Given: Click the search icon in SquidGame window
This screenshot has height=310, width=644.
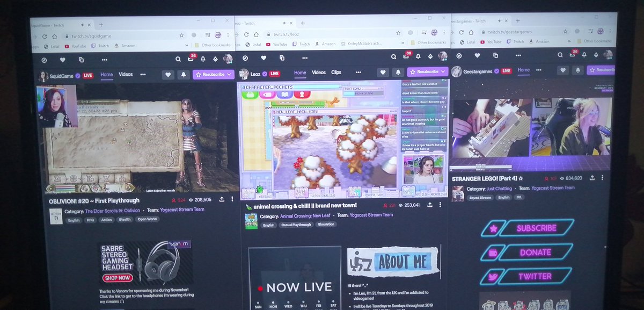Looking at the screenshot, I should tap(178, 59).
